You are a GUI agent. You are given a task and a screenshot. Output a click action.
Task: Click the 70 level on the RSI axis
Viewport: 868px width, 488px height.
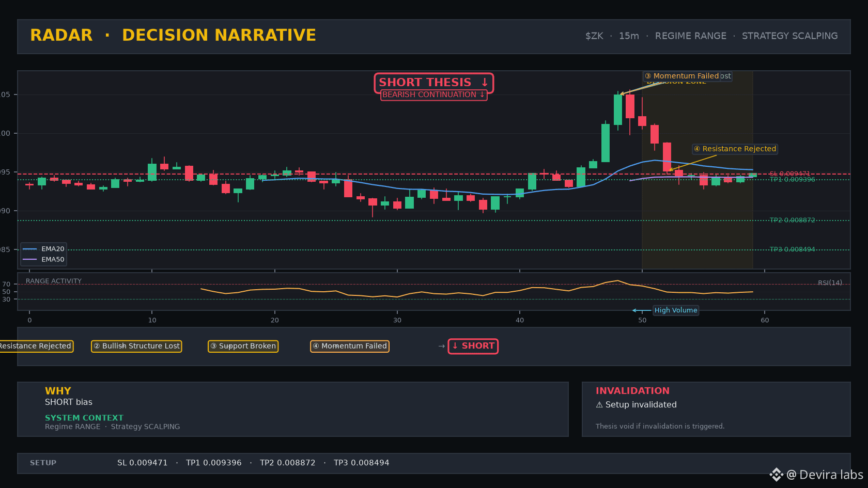tap(6, 284)
